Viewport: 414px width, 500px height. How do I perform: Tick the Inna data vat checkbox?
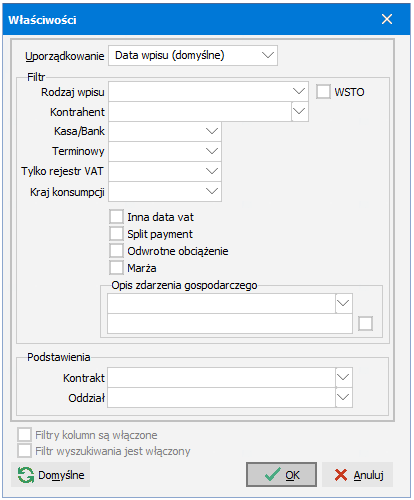pos(116,217)
